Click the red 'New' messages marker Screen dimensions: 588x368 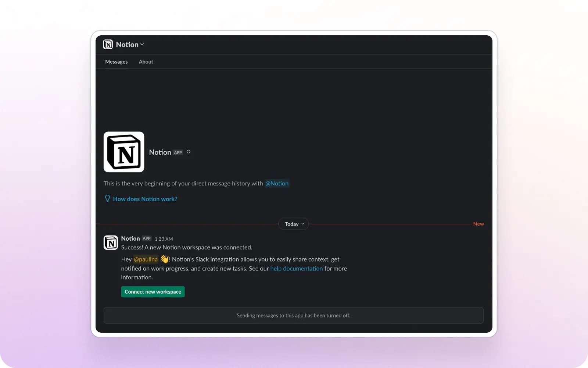(x=478, y=224)
